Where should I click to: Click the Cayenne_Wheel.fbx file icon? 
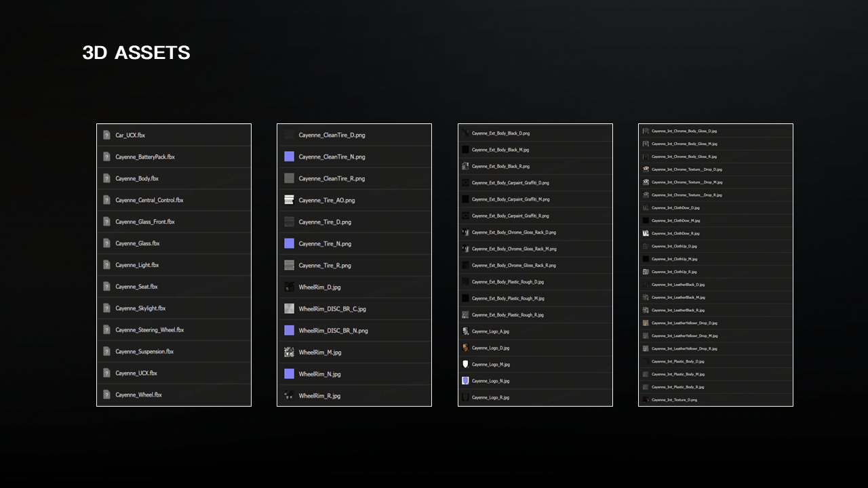pos(106,395)
